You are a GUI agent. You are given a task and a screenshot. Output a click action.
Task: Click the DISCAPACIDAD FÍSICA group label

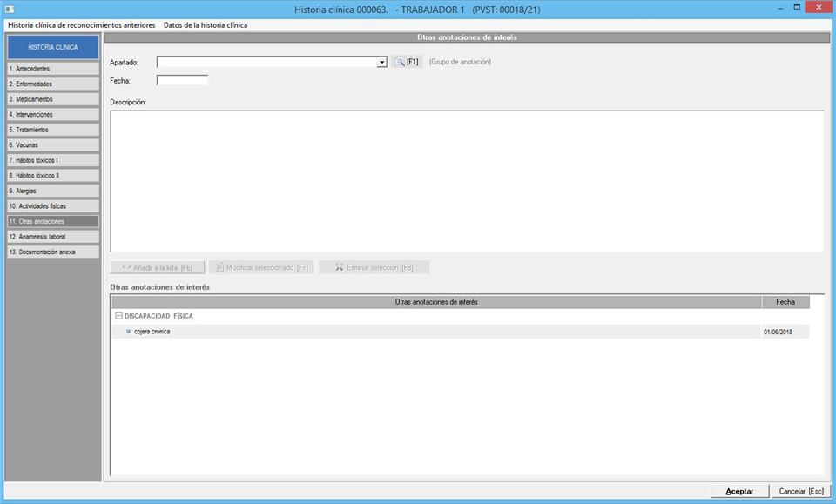(158, 316)
